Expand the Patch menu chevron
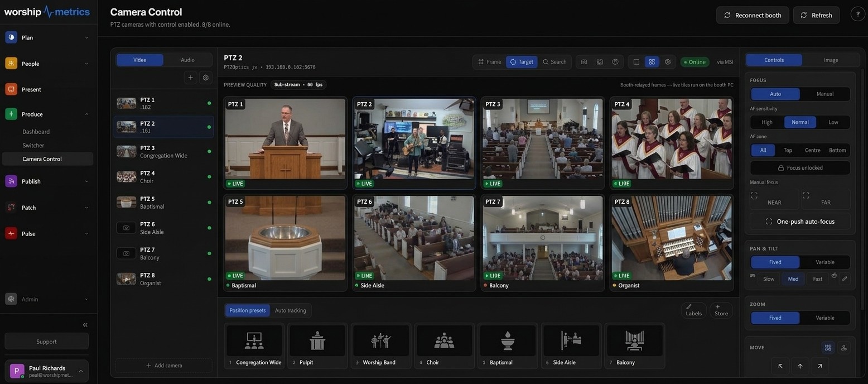This screenshot has width=868, height=384. [86, 208]
